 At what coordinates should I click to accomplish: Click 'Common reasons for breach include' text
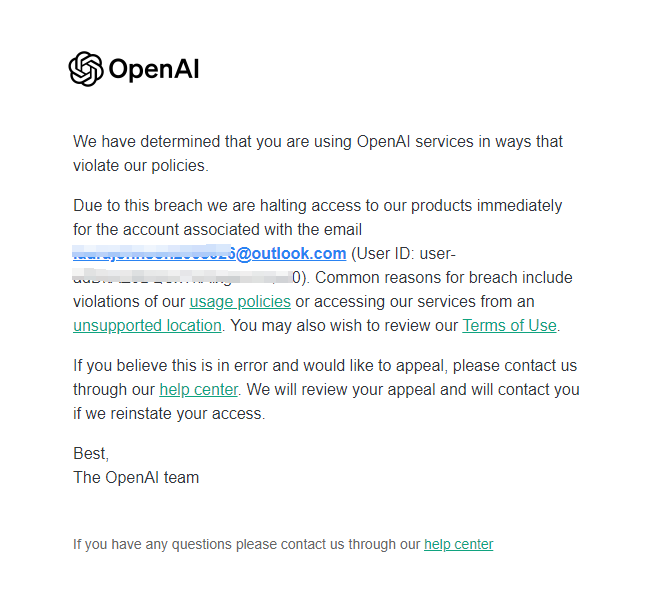[444, 278]
